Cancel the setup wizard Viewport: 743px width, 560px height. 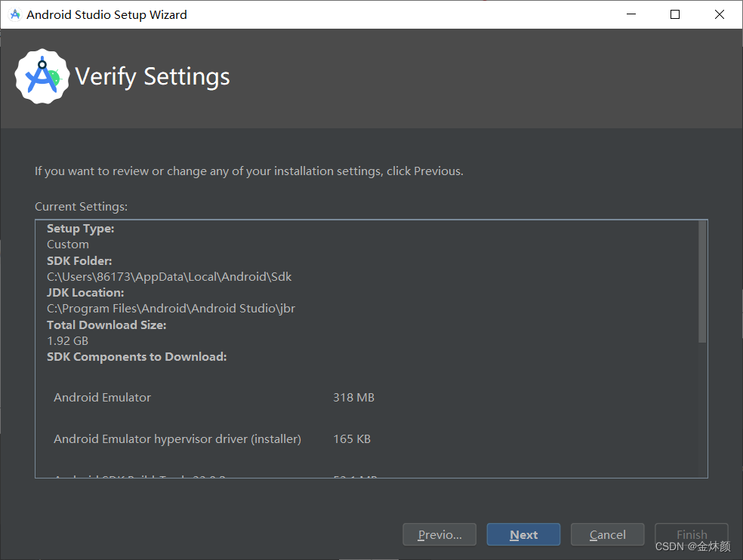click(608, 534)
